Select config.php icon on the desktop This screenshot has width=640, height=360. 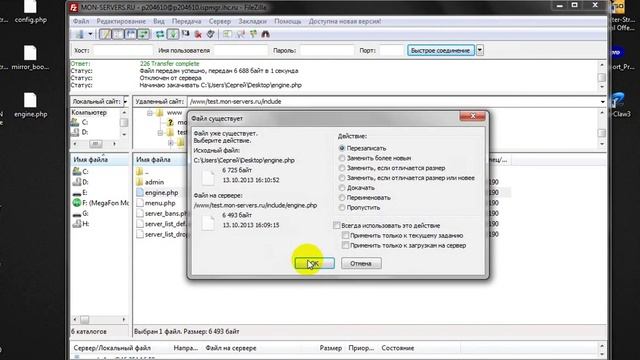(x=31, y=11)
